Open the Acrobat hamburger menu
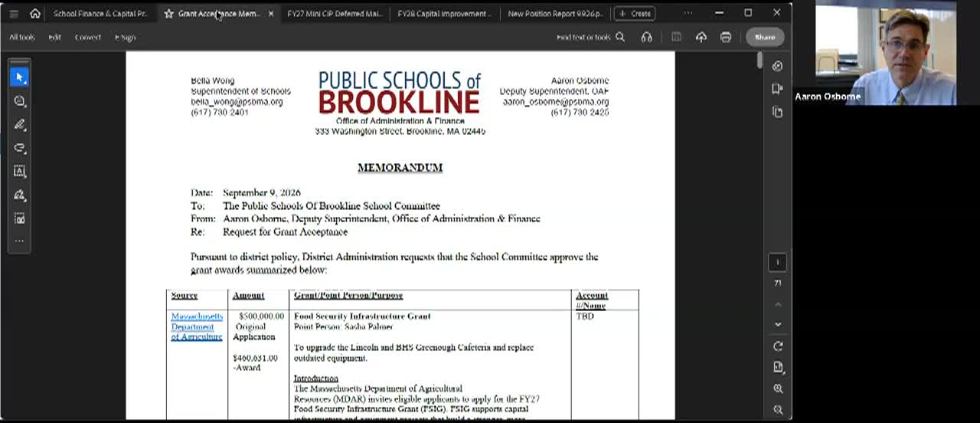980x423 pixels. [x=13, y=13]
